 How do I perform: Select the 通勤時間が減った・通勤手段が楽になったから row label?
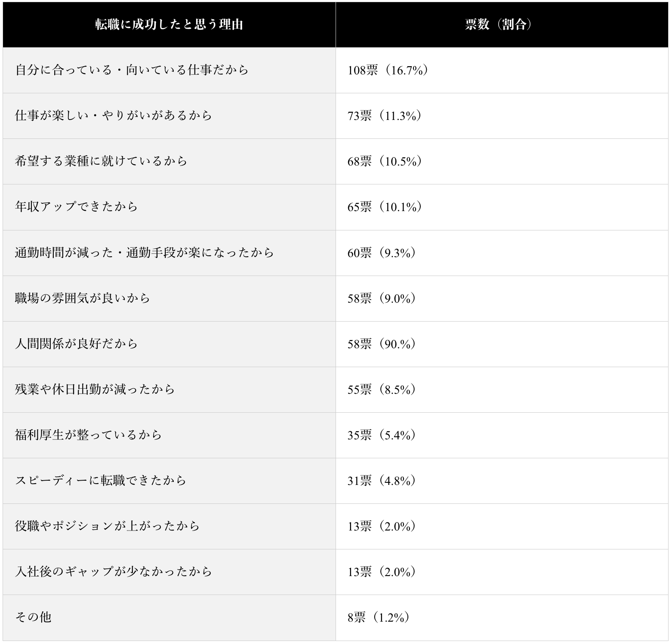click(145, 252)
